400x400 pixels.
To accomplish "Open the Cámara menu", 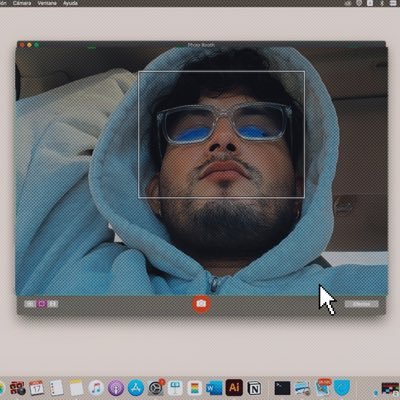I will (22, 3).
